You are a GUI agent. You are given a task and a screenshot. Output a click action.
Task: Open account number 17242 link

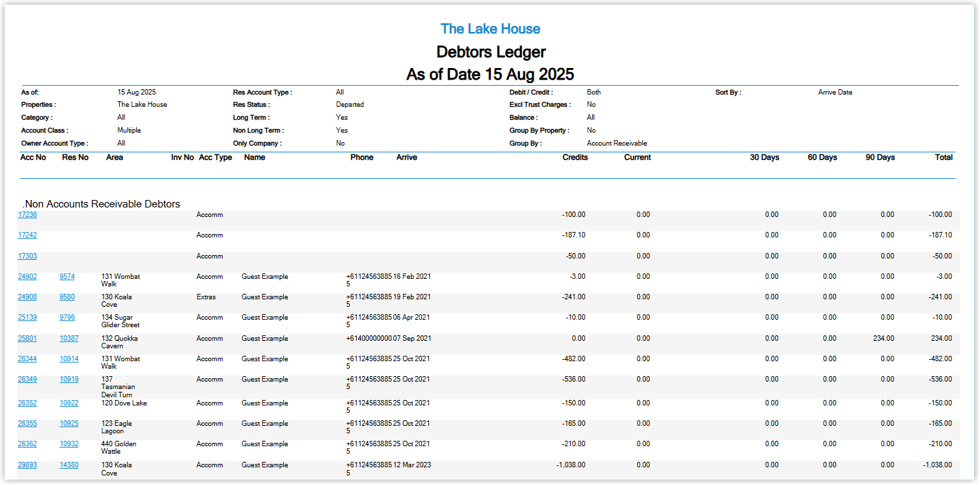[x=27, y=235]
